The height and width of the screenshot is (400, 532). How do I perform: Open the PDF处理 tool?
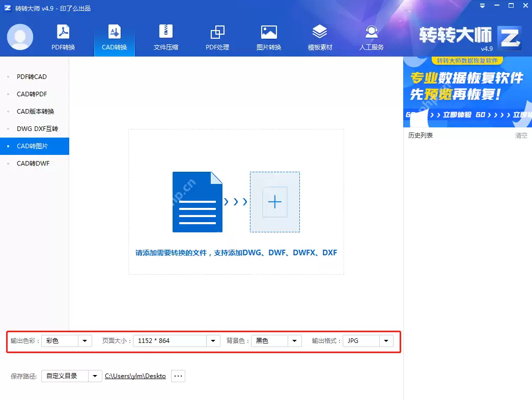[217, 37]
